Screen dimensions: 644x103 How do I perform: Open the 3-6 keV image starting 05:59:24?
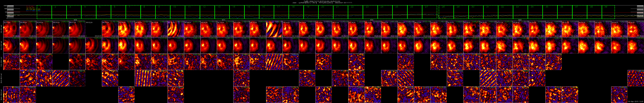tap(44, 29)
